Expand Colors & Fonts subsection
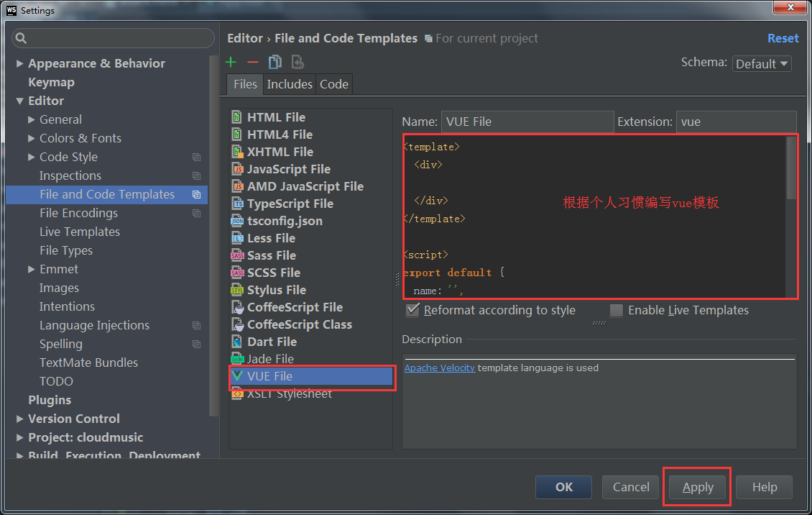The height and width of the screenshot is (515, 812). (x=31, y=138)
